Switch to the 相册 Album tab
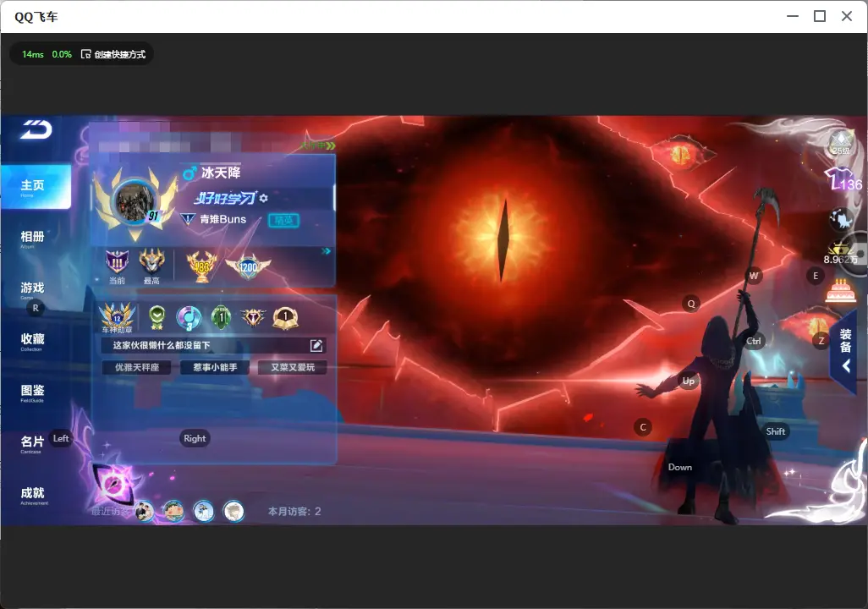Screen dimensions: 868x609 pos(32,239)
